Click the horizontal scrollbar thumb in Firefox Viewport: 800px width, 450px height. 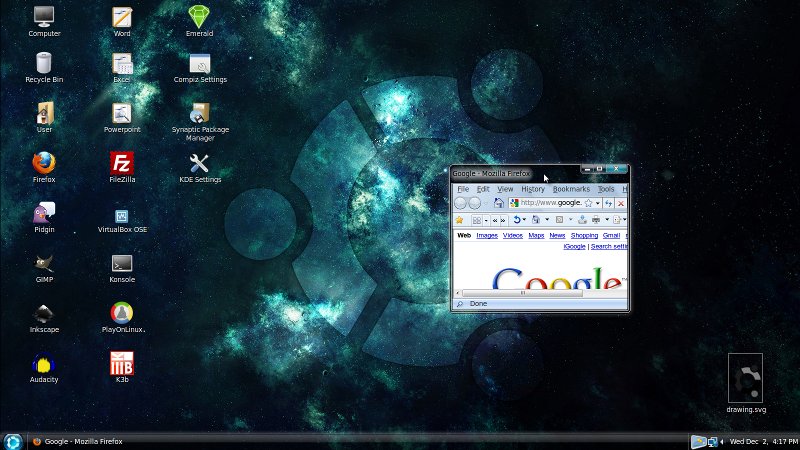click(522, 293)
